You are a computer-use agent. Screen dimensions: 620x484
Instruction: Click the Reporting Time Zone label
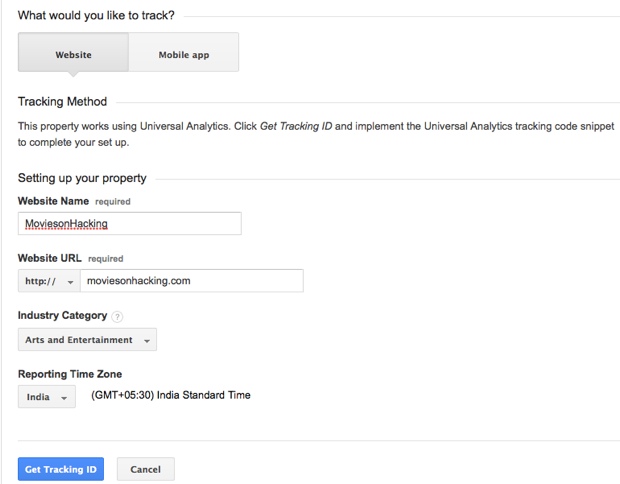[70, 374]
